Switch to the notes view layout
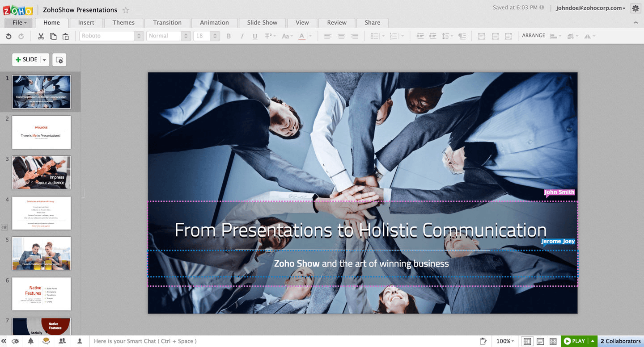 coord(540,341)
